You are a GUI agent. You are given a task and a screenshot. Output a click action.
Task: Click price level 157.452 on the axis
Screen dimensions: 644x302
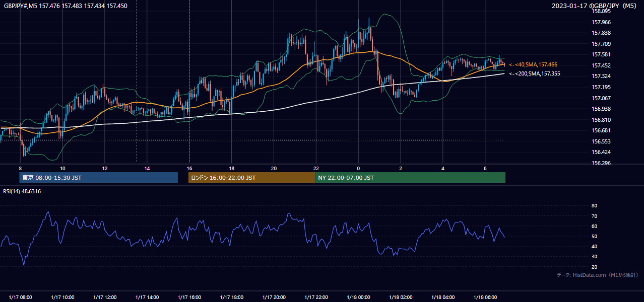point(601,65)
